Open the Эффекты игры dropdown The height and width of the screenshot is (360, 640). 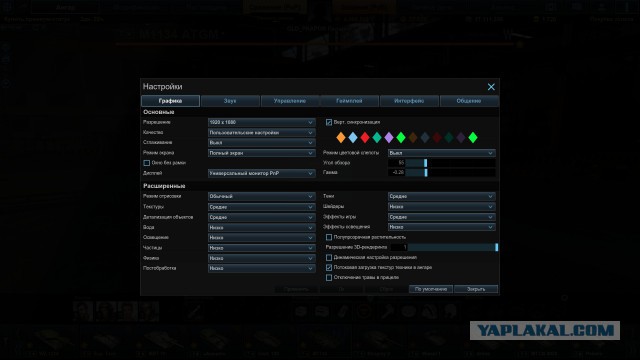click(x=442, y=217)
